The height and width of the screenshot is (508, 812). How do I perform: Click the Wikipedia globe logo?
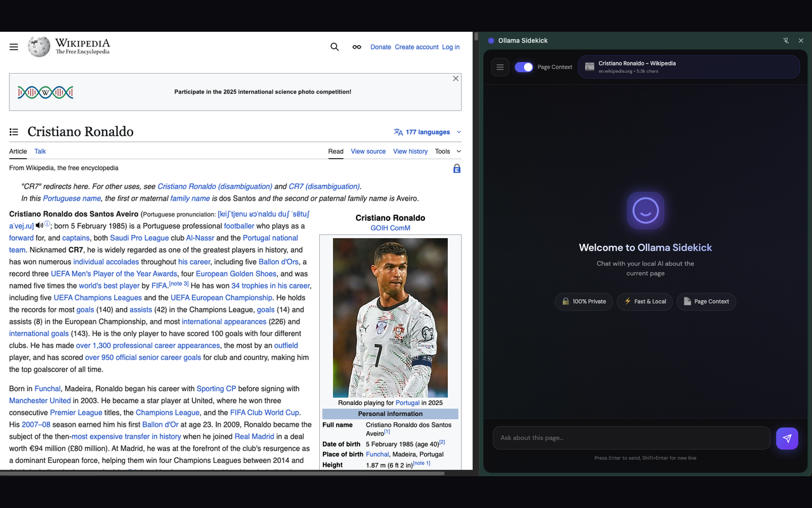[39, 46]
